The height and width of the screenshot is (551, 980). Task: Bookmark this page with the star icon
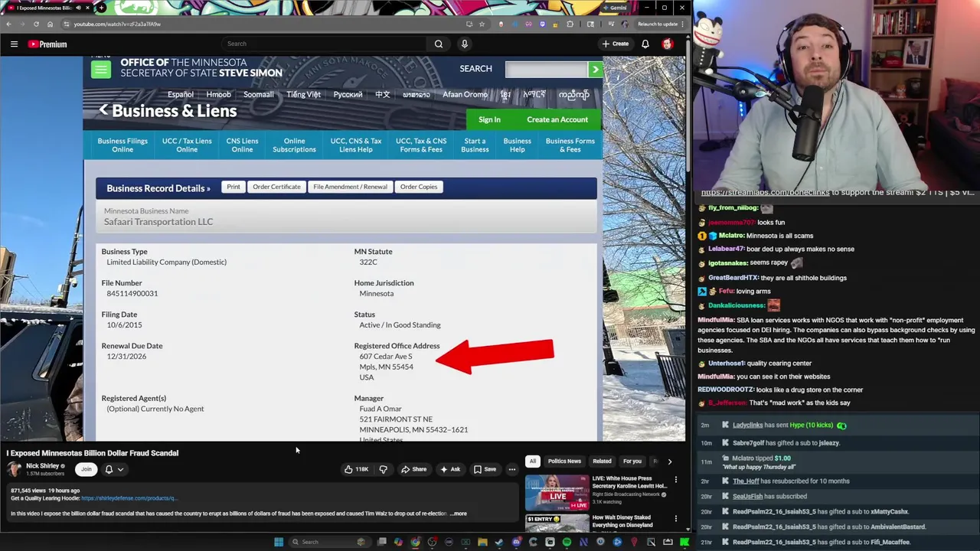tap(482, 24)
